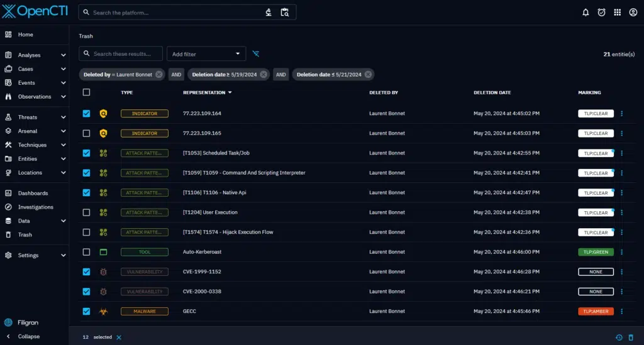Click the restore icon in bottom bar
Screen dimensions: 644x345
619,337
